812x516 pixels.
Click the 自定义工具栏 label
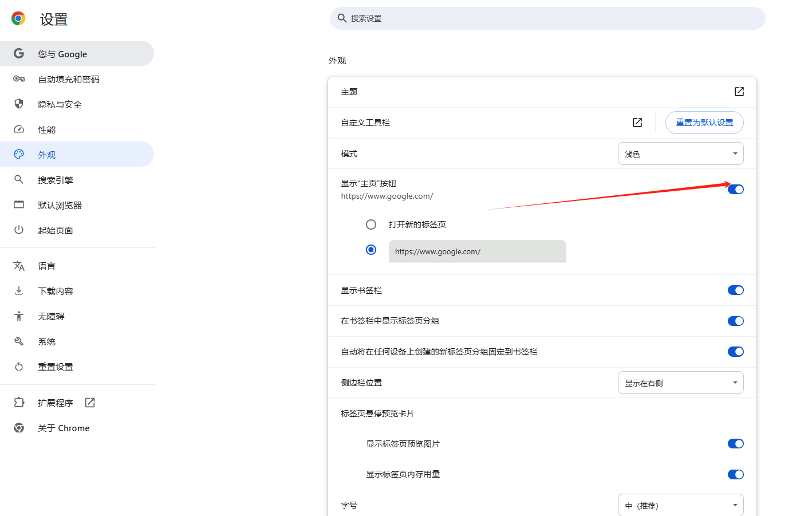pos(365,123)
